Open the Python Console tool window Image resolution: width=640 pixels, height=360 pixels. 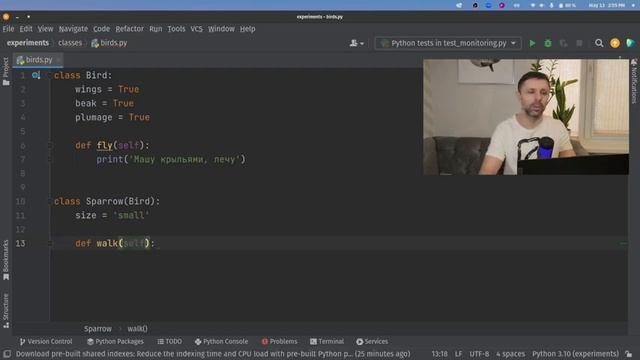point(221,342)
